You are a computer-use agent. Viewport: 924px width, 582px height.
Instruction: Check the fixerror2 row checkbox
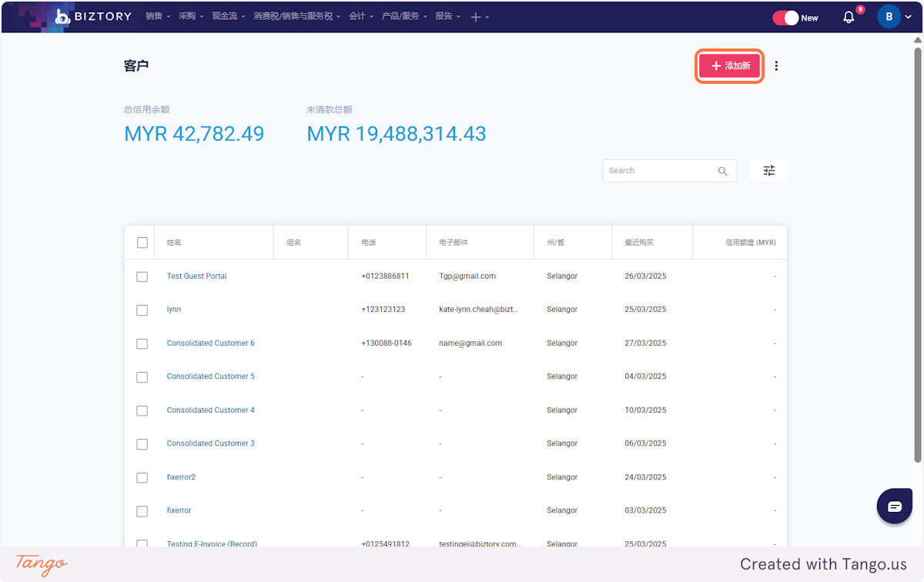(x=142, y=478)
